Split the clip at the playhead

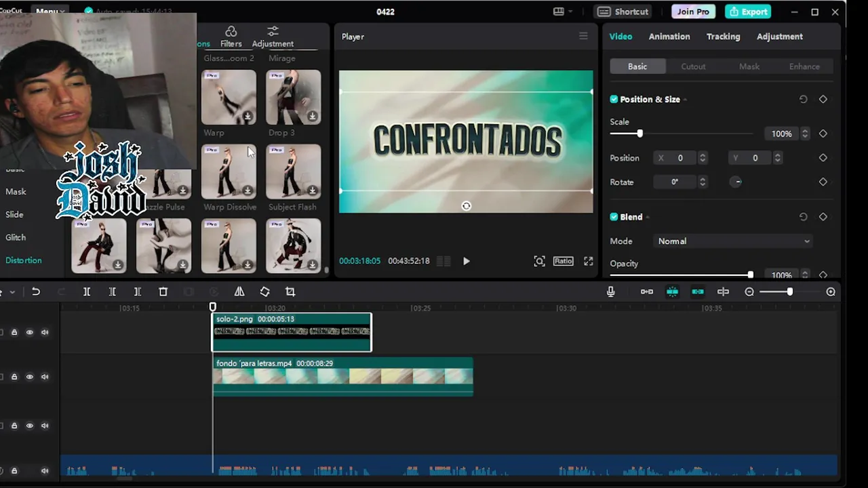87,291
